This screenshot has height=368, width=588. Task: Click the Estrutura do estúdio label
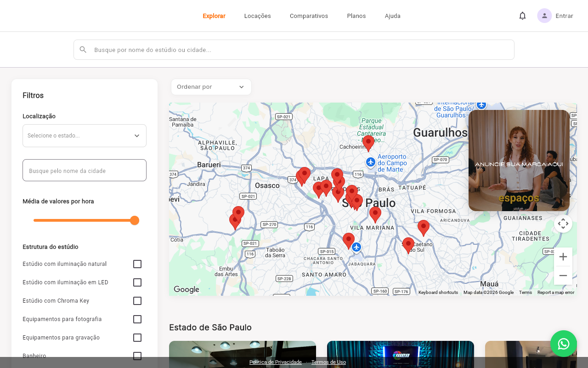point(51,247)
